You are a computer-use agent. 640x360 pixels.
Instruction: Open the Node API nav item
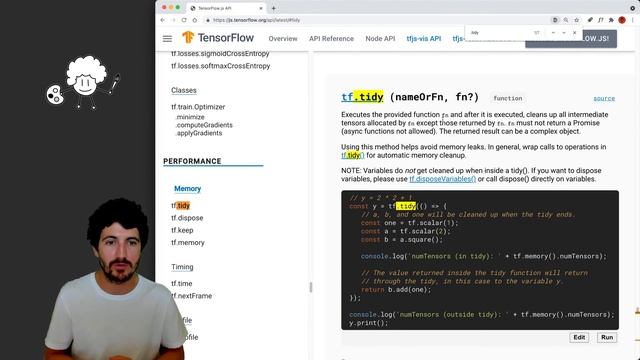(380, 39)
